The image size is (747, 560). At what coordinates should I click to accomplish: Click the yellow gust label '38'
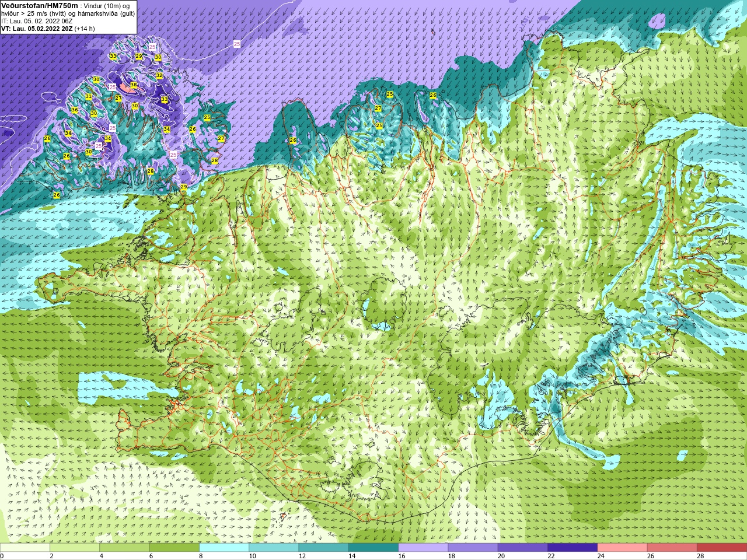[134, 85]
